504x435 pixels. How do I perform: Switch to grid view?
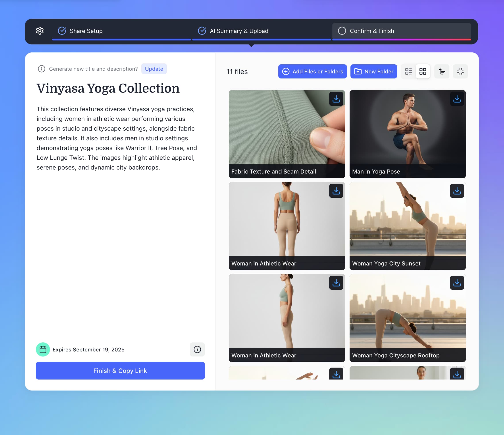click(x=423, y=71)
